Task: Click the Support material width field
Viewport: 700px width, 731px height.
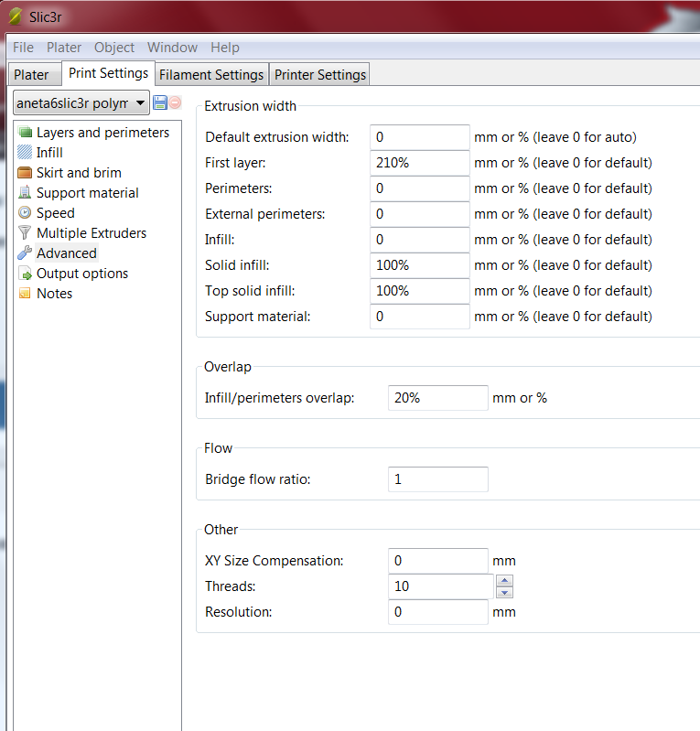Action: [x=420, y=317]
